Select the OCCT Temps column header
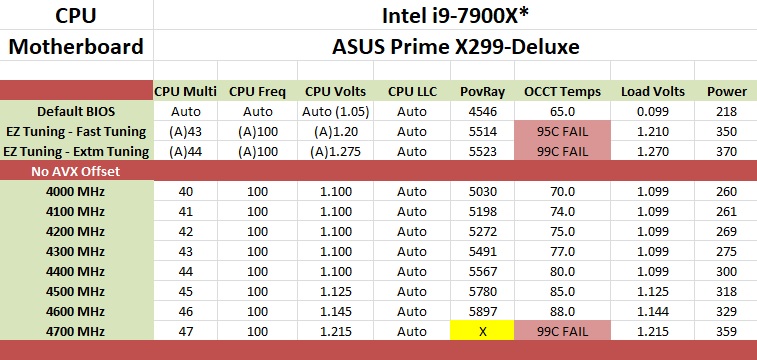Viewport: 757px width, 360px height. 562,91
